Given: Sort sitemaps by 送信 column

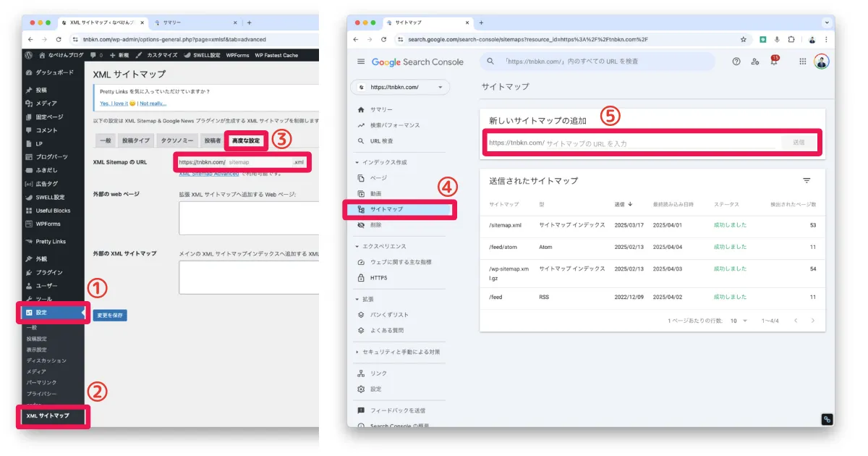Looking at the screenshot, I should pos(623,204).
